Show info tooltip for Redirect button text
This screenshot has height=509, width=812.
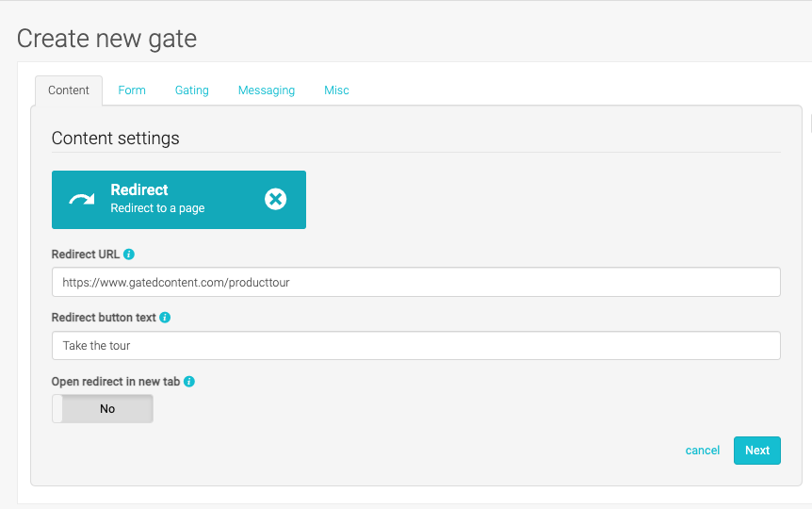(x=165, y=318)
